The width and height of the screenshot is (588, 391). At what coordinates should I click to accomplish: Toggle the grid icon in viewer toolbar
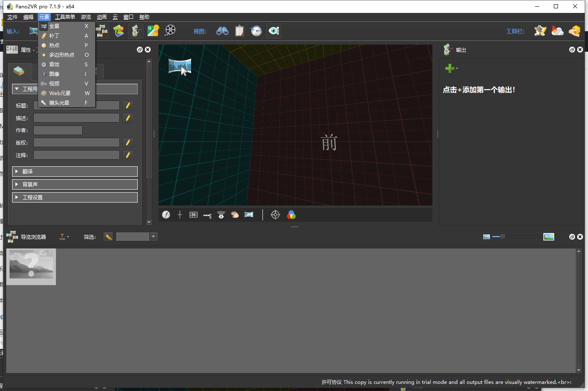194,215
